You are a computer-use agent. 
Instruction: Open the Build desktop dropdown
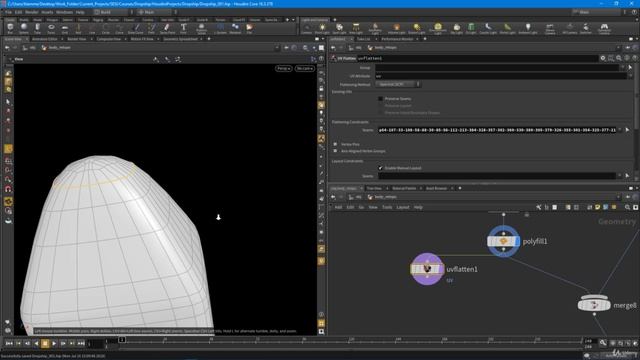click(x=112, y=12)
